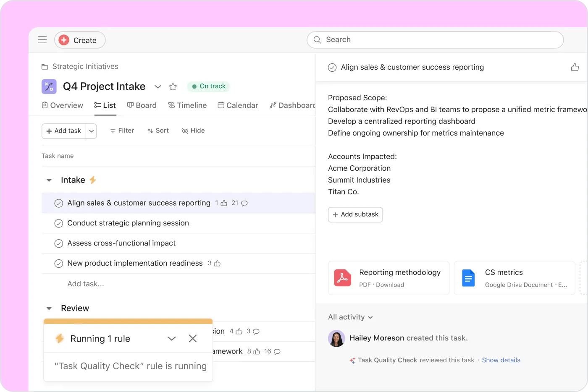Screen dimensions: 588x392
Task: Click in the Search field
Action: tap(435, 40)
